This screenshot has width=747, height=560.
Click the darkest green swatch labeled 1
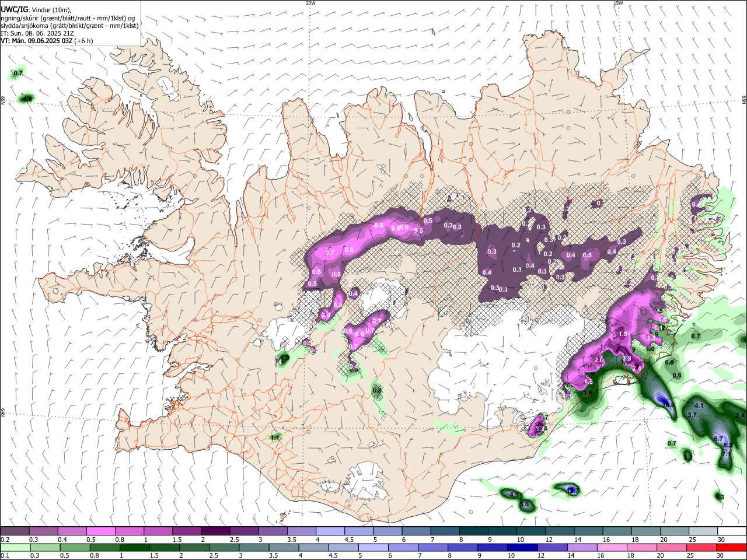[x=134, y=547]
